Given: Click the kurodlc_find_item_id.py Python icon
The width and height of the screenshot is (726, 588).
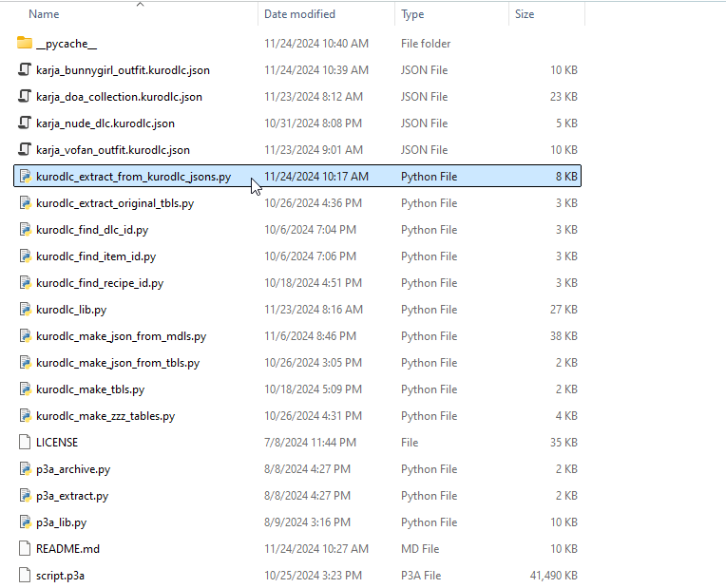Looking at the screenshot, I should pyautogui.click(x=25, y=256).
